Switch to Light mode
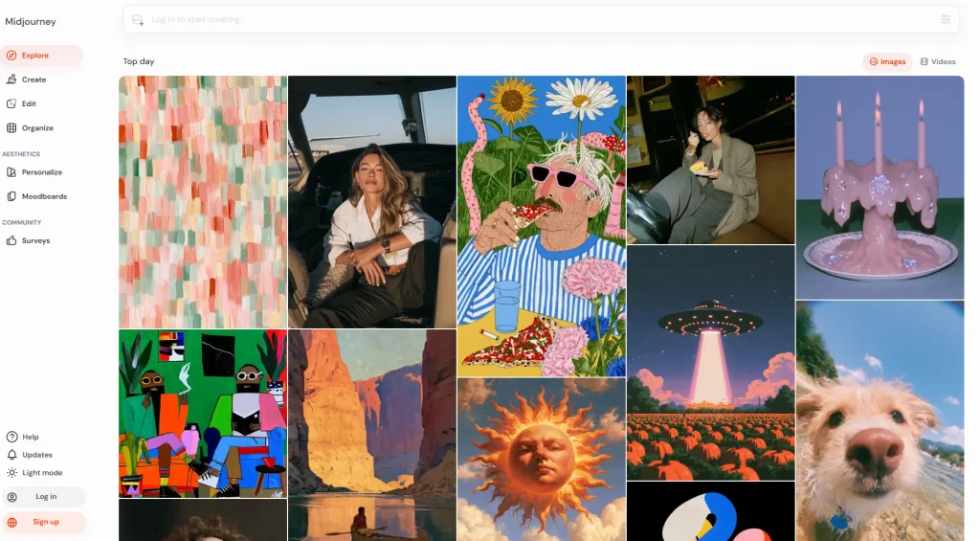Image resolution: width=980 pixels, height=541 pixels. 42,473
